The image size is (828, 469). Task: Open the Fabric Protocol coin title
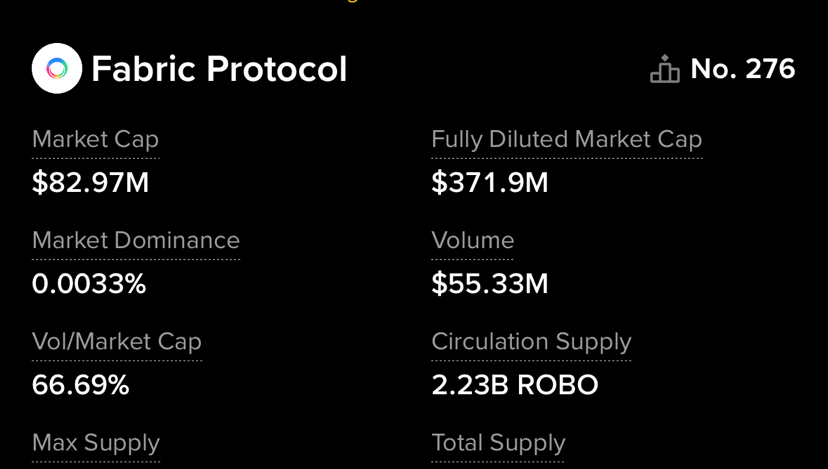219,69
